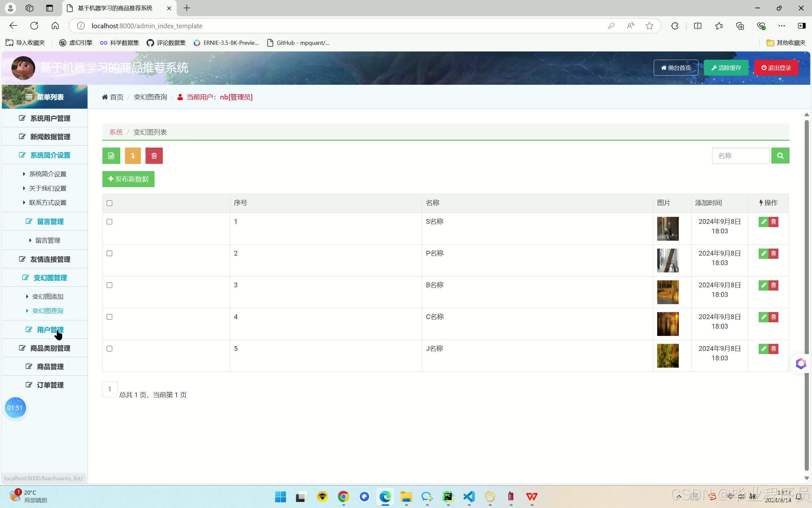Screen dimensions: 812x508
Task: Click the page vertical scrollbar
Action: (x=806, y=296)
